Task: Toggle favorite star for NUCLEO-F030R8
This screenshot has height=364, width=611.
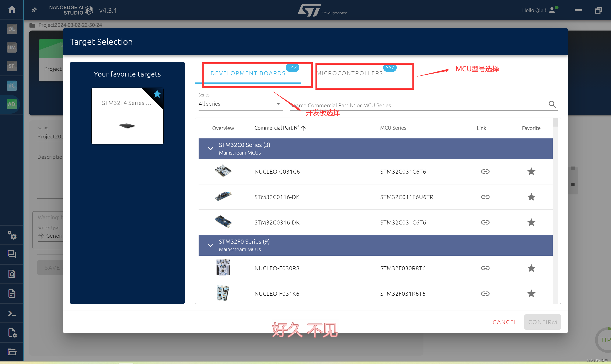Action: coord(531,268)
